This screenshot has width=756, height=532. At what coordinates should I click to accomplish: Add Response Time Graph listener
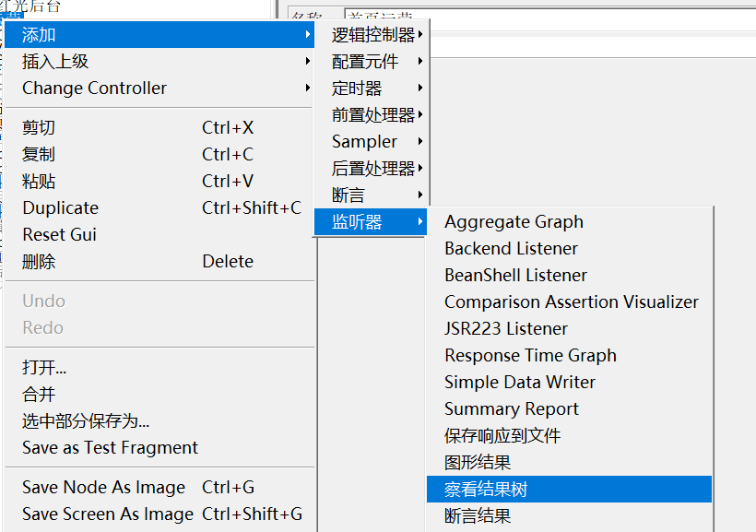point(530,356)
